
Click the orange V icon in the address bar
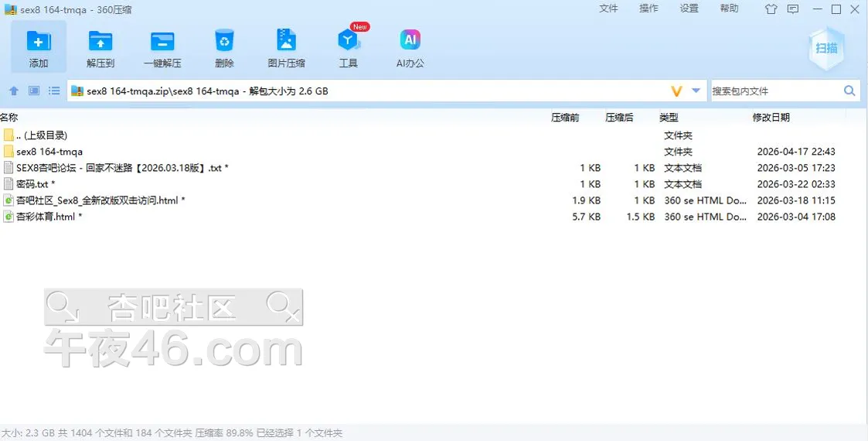[676, 91]
